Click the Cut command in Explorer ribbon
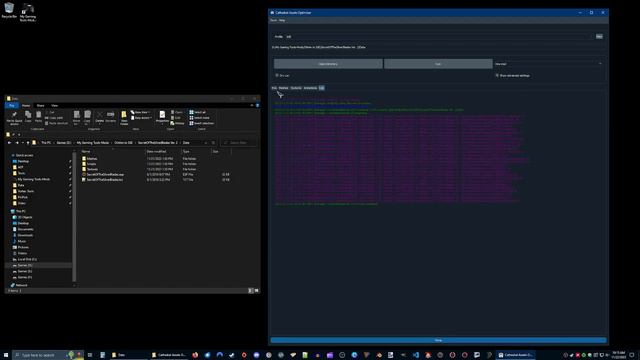Viewport: 640px width, 360px height. point(50,112)
